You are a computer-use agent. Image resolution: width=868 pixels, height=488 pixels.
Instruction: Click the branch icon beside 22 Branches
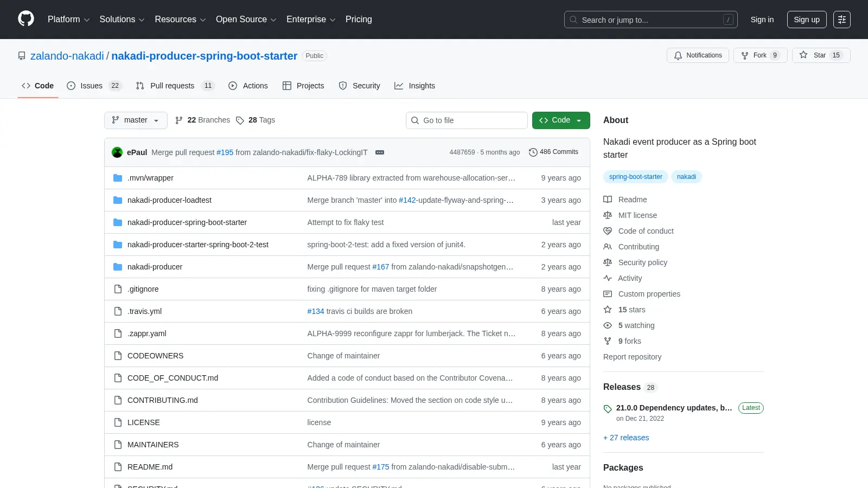click(179, 120)
